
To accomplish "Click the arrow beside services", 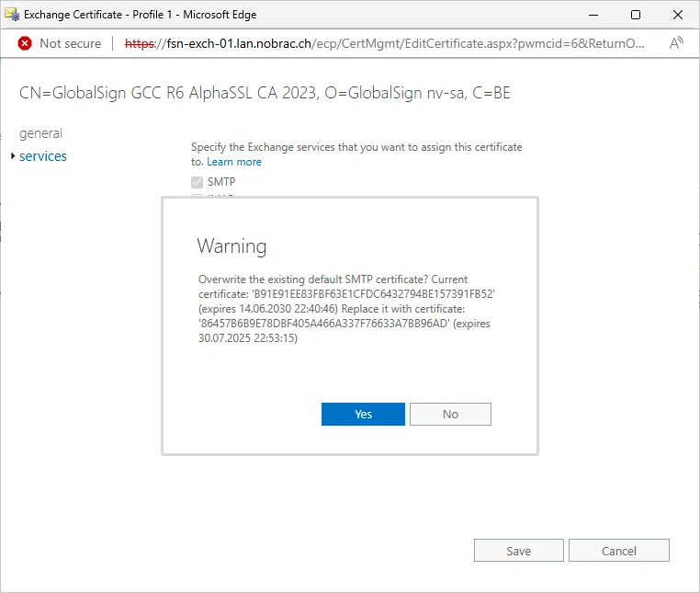I will pyautogui.click(x=13, y=156).
